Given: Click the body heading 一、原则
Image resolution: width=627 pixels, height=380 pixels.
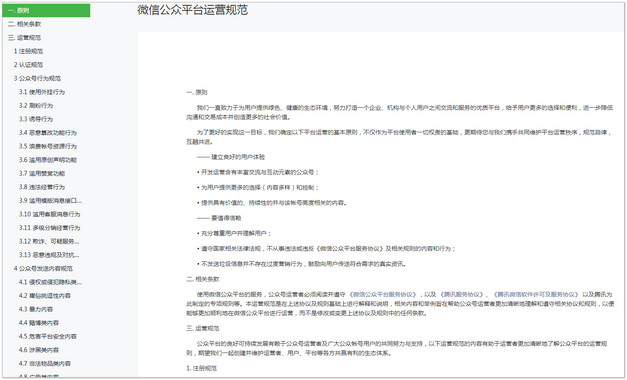Looking at the screenshot, I should pos(197,92).
